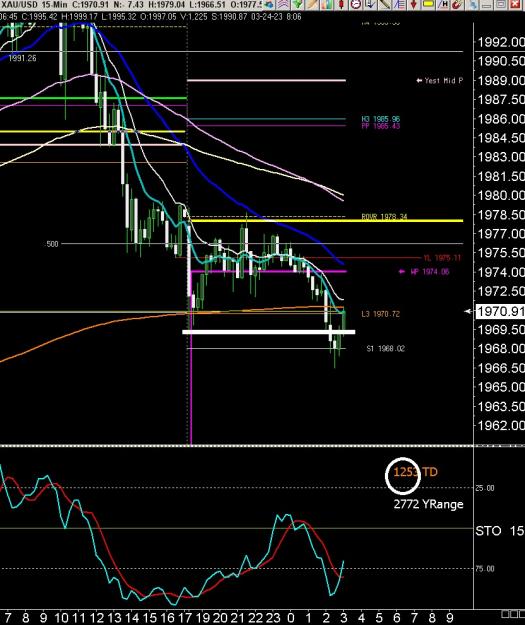Screen dimensions: 525x625
Task: Click the blue down-arrow marker icon
Action: (370, 4)
